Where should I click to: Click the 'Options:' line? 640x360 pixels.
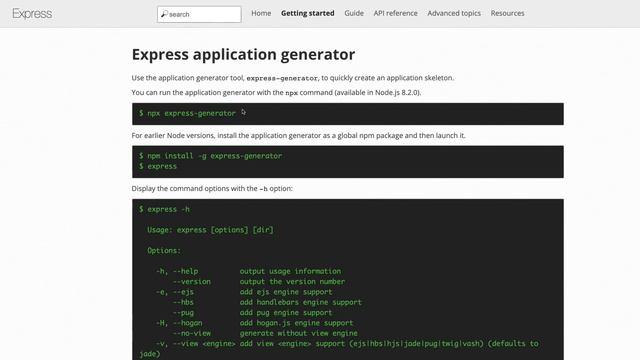point(164,250)
